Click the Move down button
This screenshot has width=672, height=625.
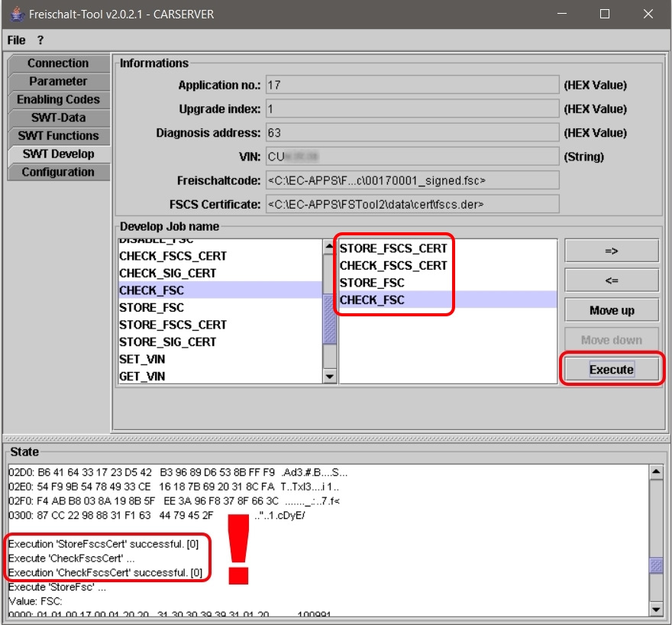[x=612, y=340]
